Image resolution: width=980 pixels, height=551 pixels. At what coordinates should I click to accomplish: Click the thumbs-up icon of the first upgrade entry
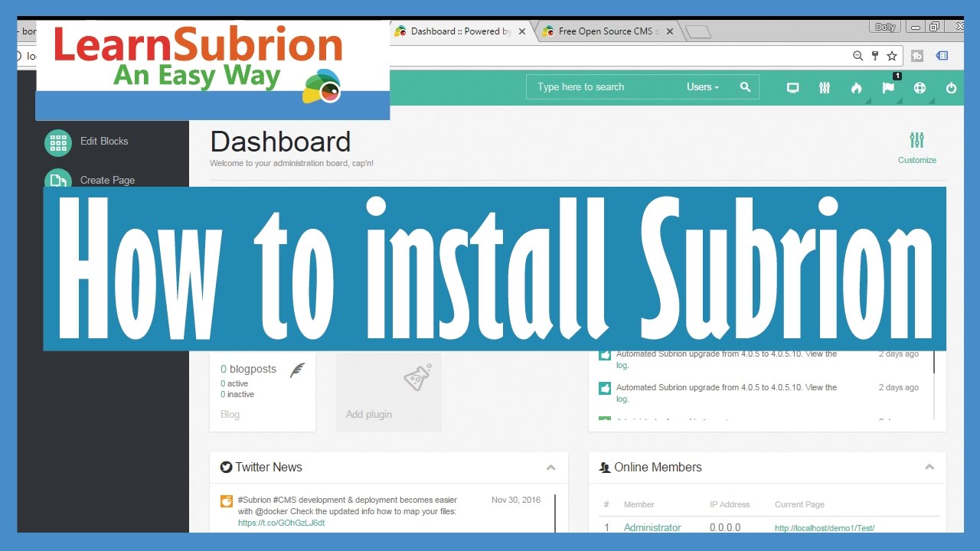pos(605,355)
